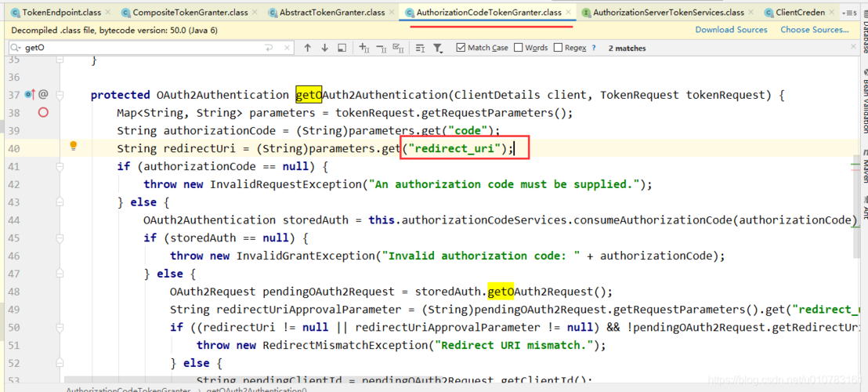868x392 pixels.
Task: Close TokenEndpoint.class tab
Action: (x=107, y=13)
